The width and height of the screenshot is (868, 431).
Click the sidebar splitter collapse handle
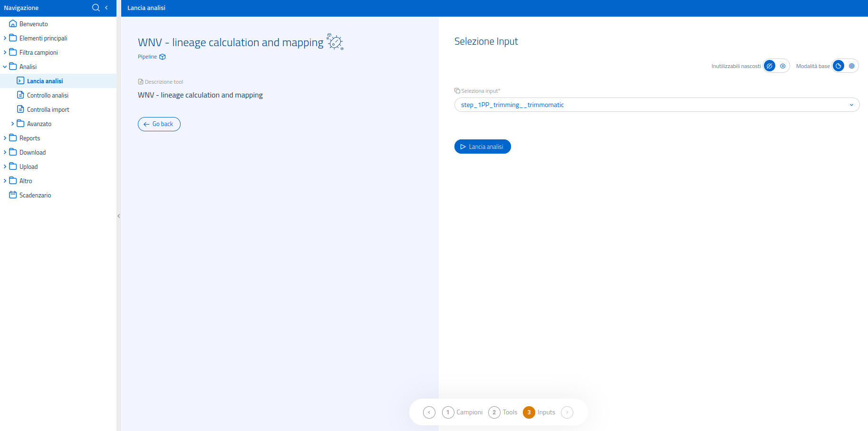[x=118, y=216]
